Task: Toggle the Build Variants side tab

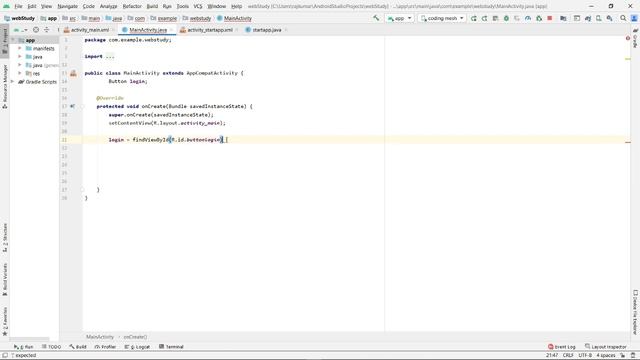Action: click(5, 279)
